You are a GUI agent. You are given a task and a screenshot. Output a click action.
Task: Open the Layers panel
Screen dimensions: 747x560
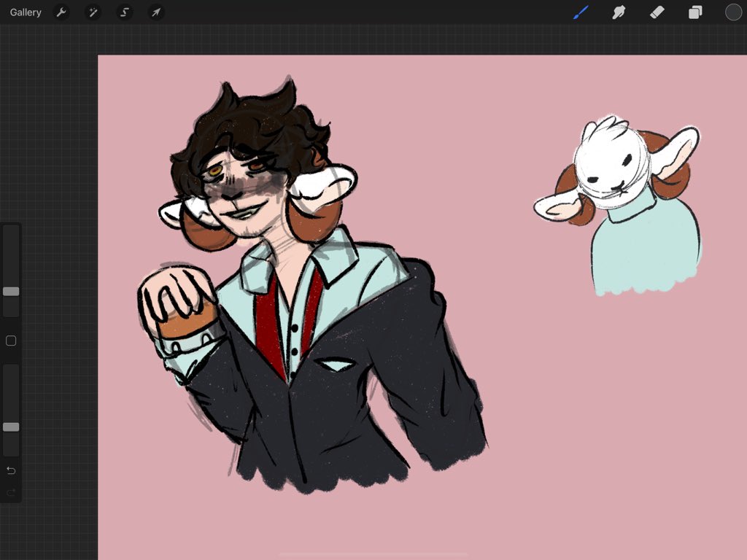[695, 12]
